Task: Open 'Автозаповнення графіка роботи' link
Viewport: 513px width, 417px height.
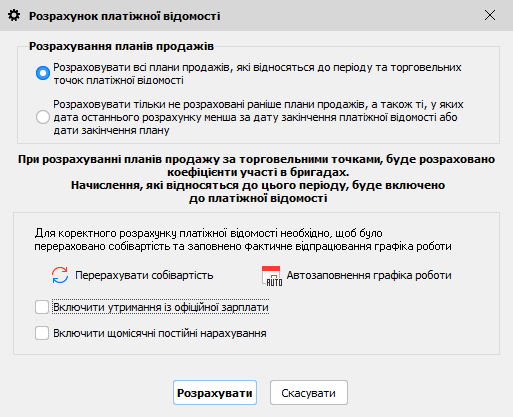Action: tap(369, 275)
